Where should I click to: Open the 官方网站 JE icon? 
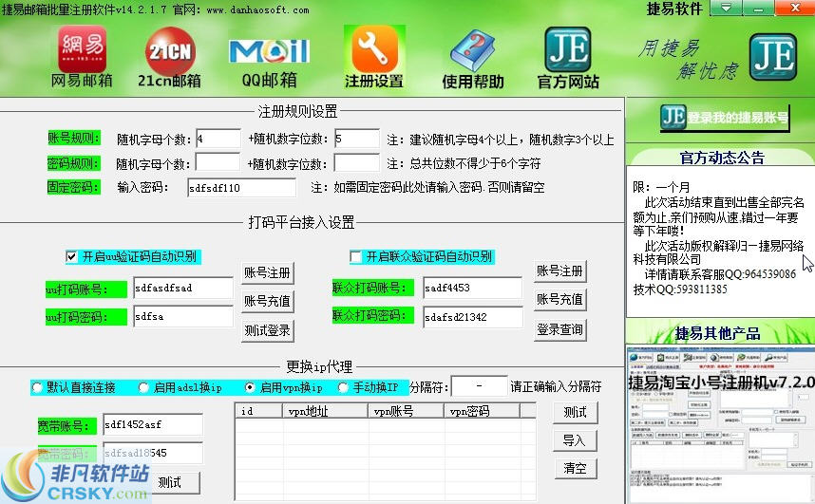click(x=568, y=58)
